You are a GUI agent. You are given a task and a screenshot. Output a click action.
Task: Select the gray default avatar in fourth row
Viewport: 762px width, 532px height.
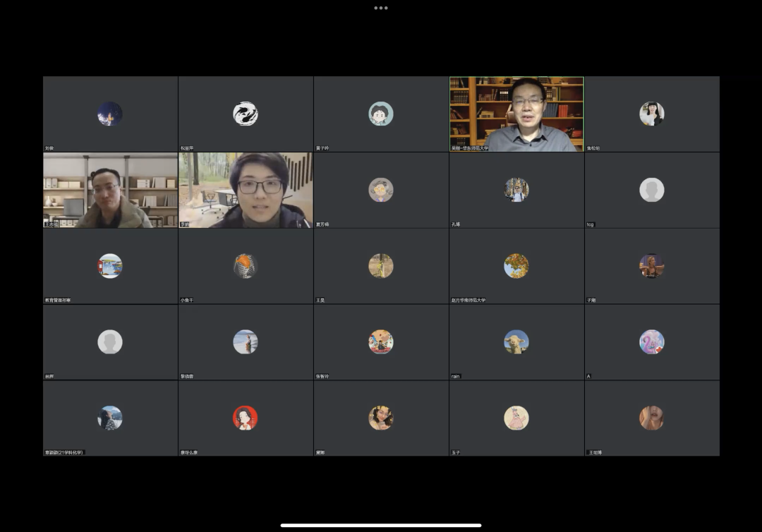110,342
